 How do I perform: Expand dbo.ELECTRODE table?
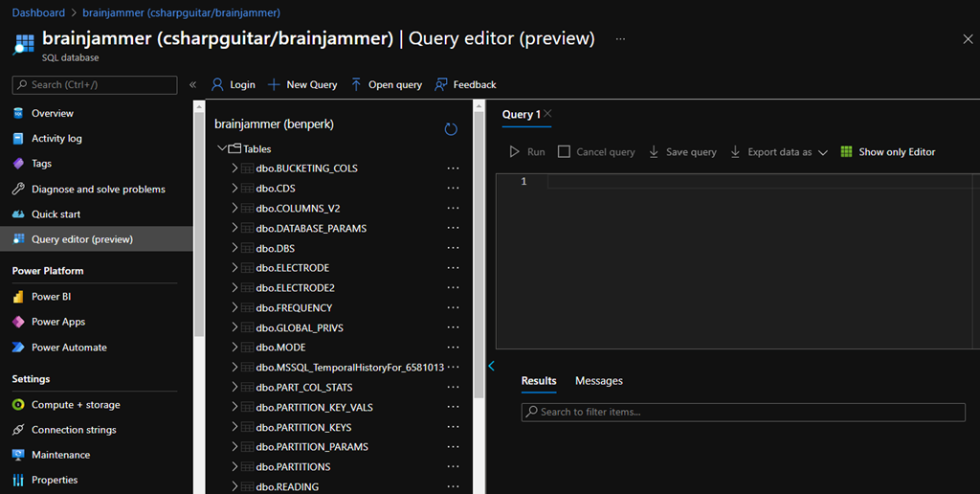tap(235, 268)
